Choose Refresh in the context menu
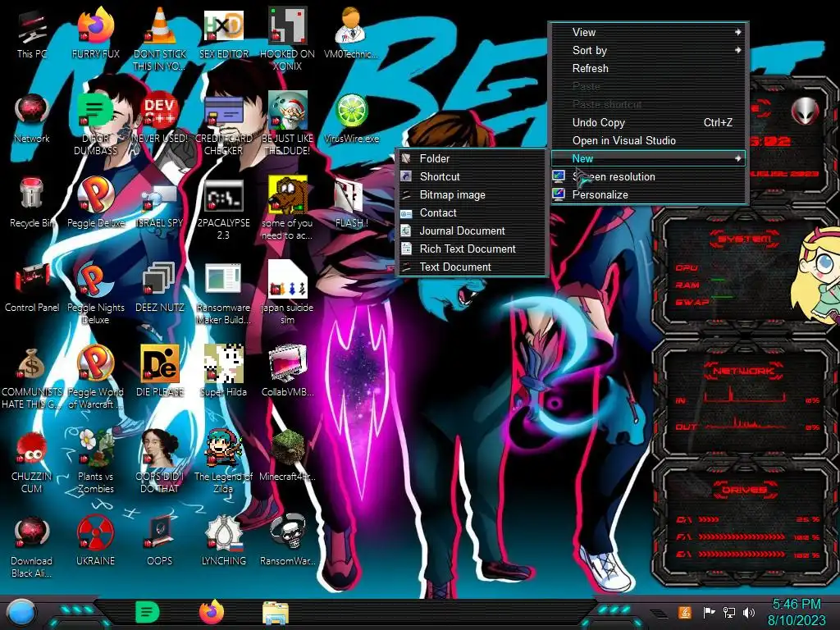 pyautogui.click(x=648, y=69)
